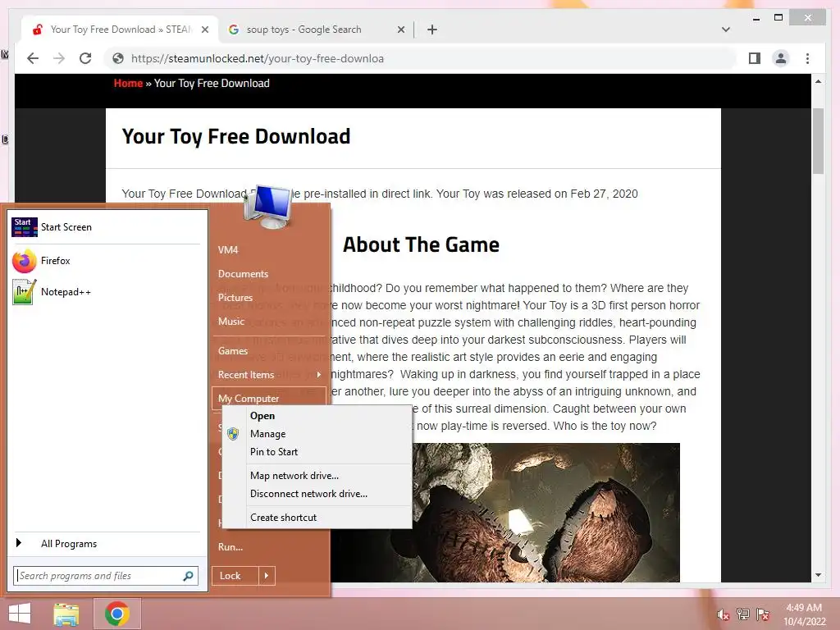Close the soup toys Google Search tab

point(400,30)
